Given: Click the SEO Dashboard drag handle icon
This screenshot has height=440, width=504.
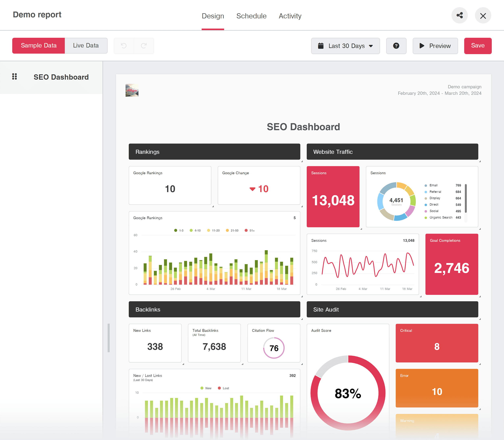Looking at the screenshot, I should pyautogui.click(x=15, y=77).
